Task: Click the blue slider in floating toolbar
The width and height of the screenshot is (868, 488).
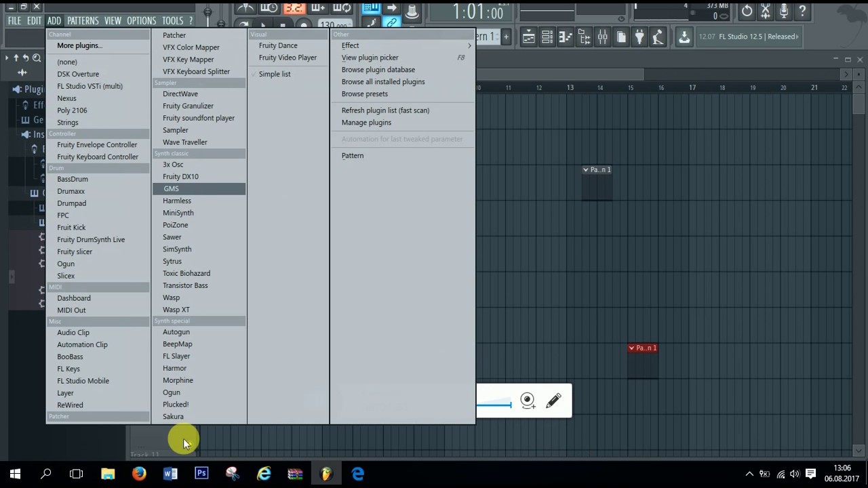Action: coord(494,405)
